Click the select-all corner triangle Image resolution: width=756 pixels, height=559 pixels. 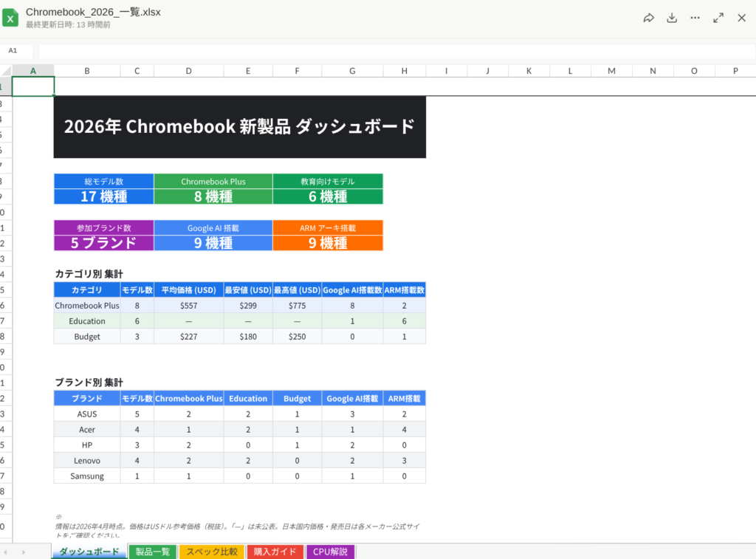coord(6,71)
